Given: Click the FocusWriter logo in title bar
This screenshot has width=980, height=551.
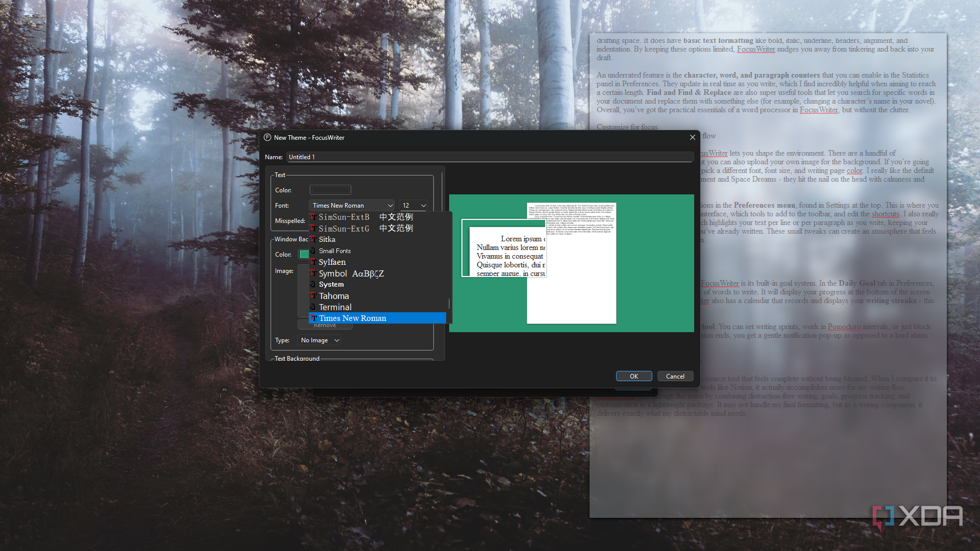Looking at the screenshot, I should [267, 137].
